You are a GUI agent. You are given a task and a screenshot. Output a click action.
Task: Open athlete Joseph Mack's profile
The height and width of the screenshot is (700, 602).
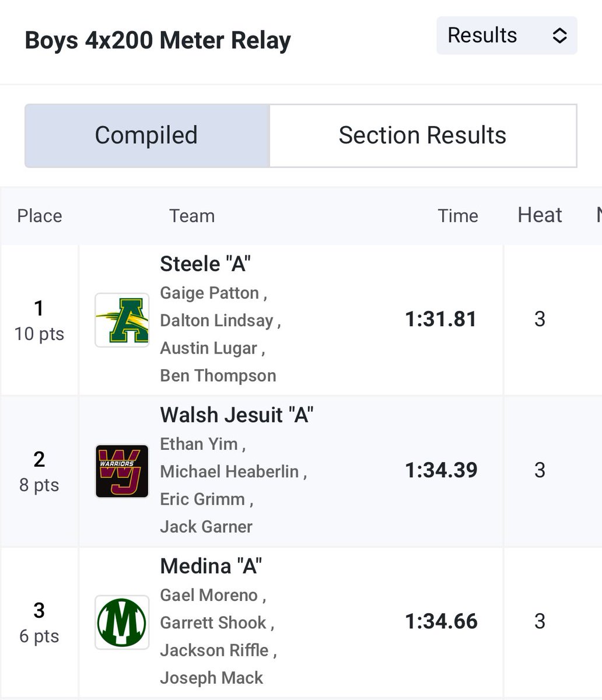(x=212, y=678)
